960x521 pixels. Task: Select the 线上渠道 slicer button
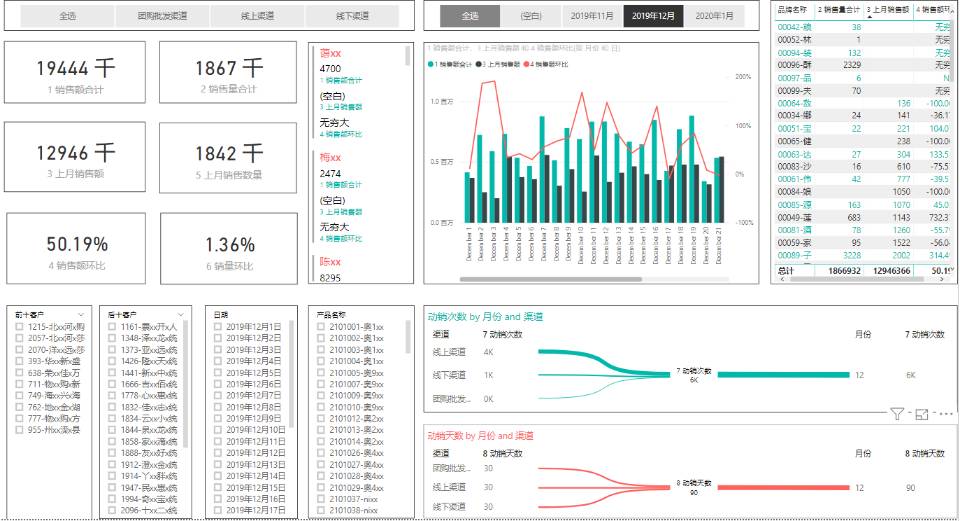(258, 16)
